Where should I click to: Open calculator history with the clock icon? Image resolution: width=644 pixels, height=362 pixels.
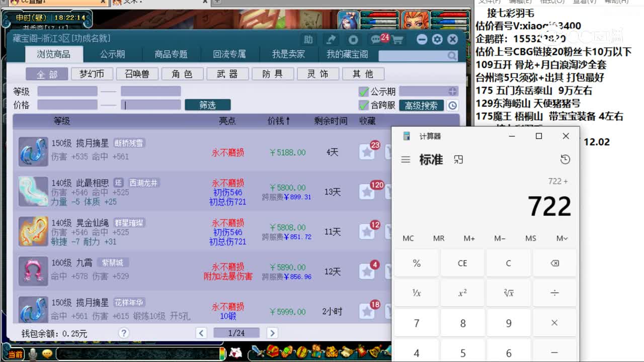click(x=565, y=159)
